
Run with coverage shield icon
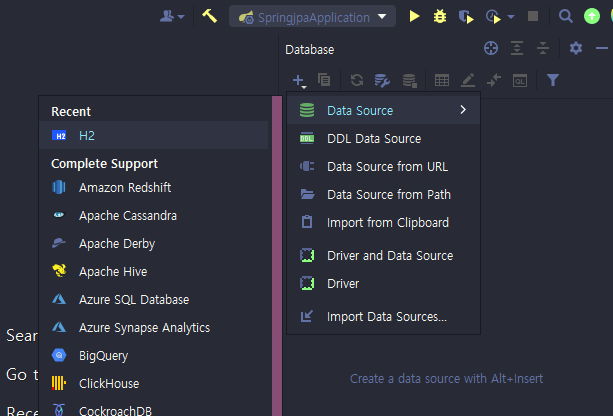click(x=466, y=16)
